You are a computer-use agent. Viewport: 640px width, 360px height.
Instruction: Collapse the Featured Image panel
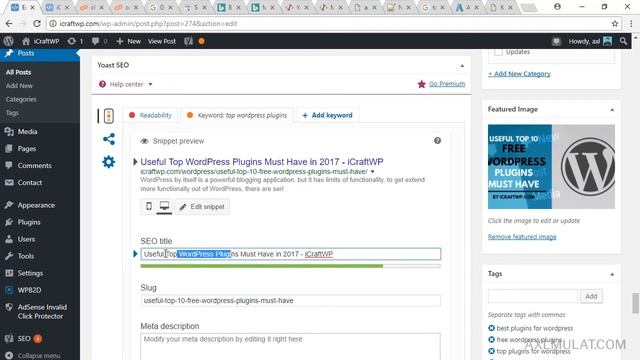[612, 109]
